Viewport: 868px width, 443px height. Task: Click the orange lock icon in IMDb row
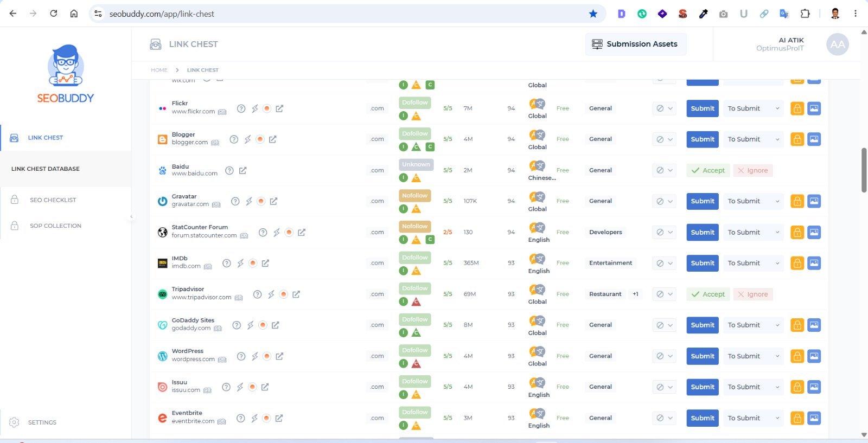[x=797, y=263]
